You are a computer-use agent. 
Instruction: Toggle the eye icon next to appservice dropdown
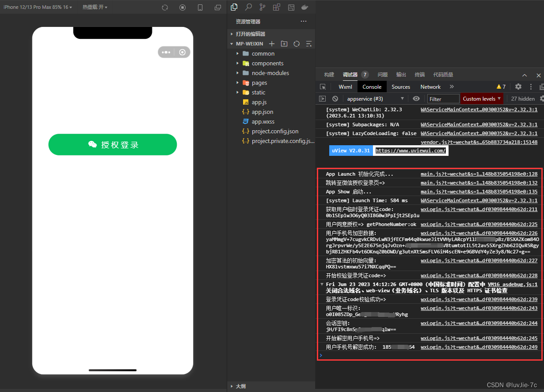(x=416, y=98)
